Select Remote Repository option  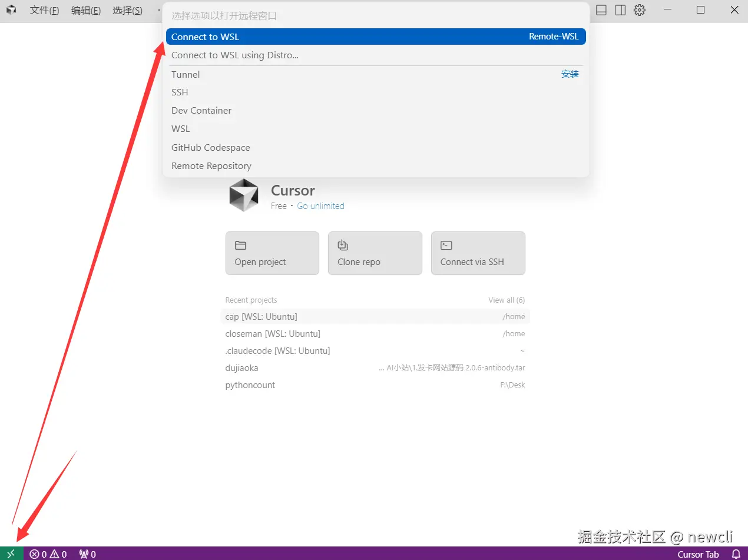376,166
